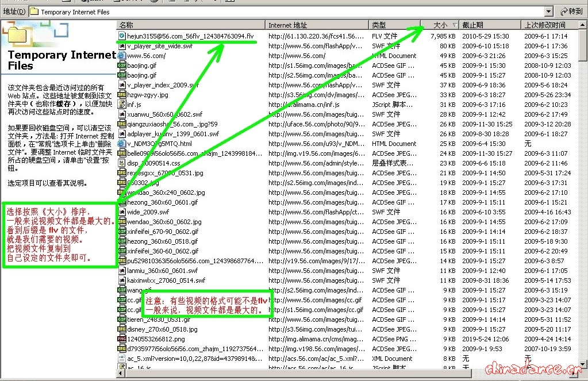Select the inf.js script file icon

click(122, 105)
